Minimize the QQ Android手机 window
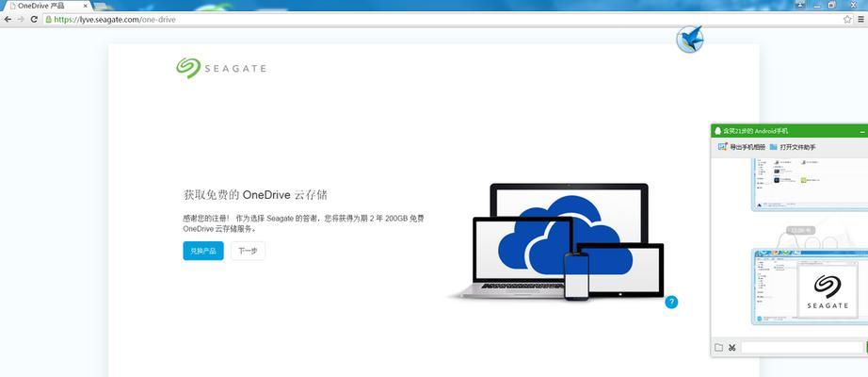Viewport: 868px width, 377px height. (862, 131)
